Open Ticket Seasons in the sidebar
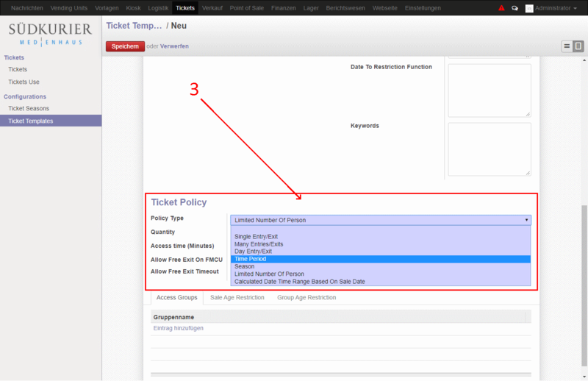The height and width of the screenshot is (381, 588). pos(29,108)
